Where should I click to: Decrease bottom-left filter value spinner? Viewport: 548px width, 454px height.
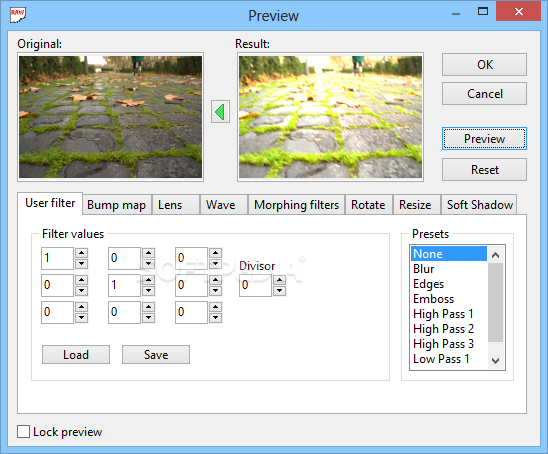tap(81, 318)
